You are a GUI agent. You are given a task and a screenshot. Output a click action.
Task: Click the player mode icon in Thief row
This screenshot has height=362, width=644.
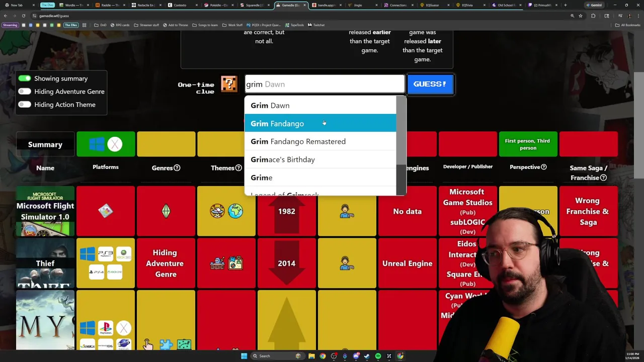[x=347, y=263]
